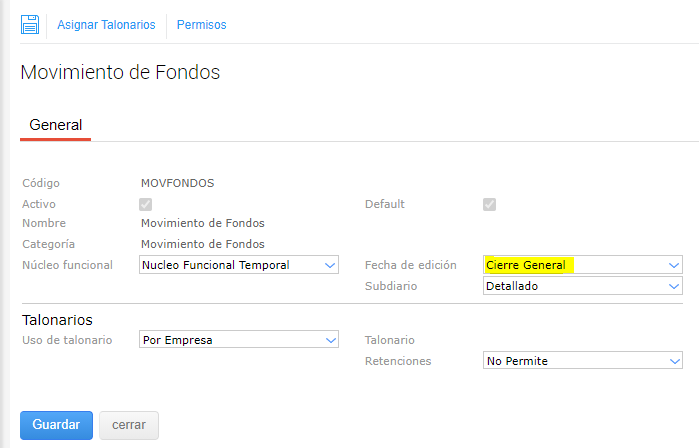Viewport: 699px width, 448px height.
Task: Expand the Núcleo funcional dropdown
Action: 241,265
